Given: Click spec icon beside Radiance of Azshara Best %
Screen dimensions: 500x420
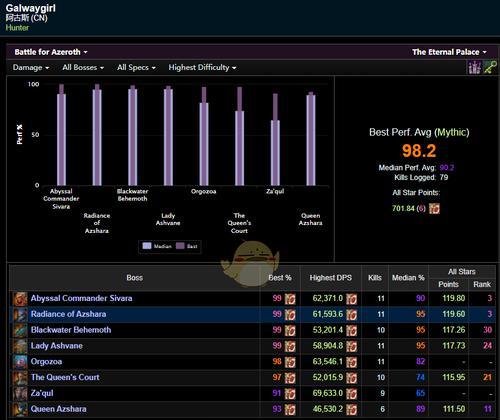Looking at the screenshot, I should 290,314.
